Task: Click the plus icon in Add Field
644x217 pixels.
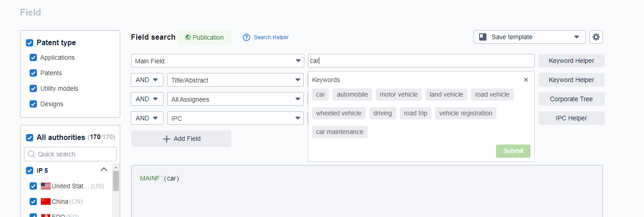Action: click(167, 139)
